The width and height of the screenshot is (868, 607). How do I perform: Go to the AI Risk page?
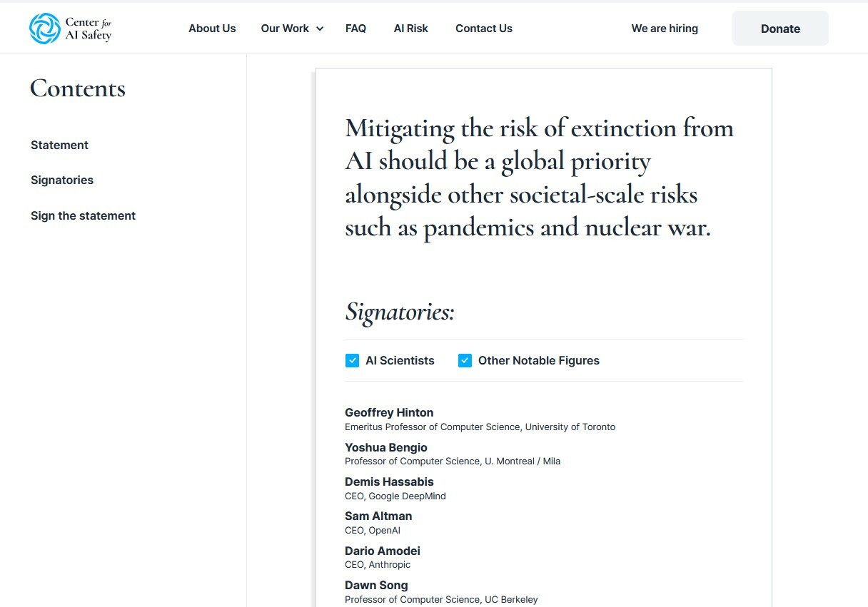410,29
